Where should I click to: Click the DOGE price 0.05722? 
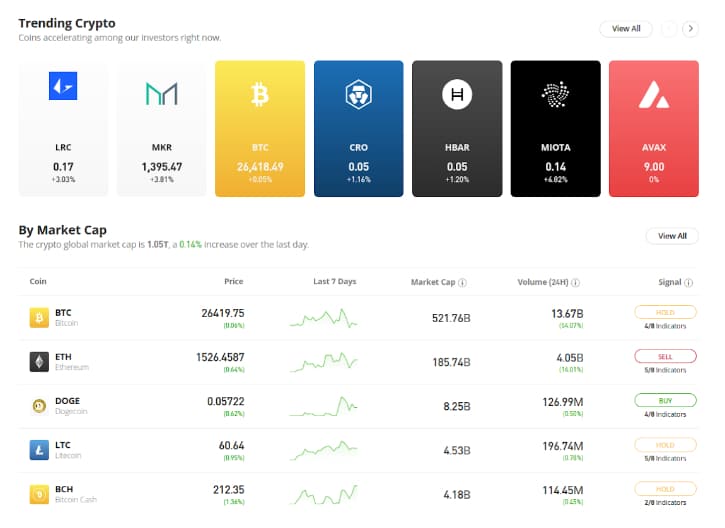click(x=226, y=401)
